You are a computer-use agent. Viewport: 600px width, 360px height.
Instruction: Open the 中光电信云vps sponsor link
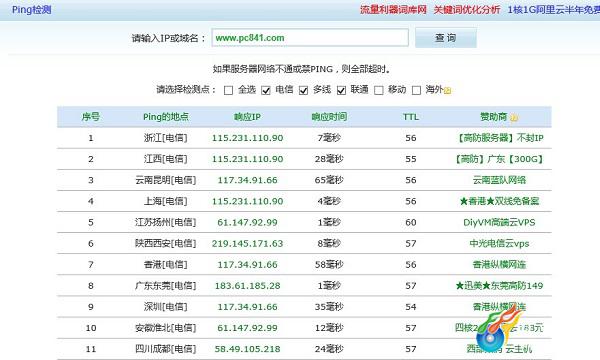pyautogui.click(x=499, y=243)
